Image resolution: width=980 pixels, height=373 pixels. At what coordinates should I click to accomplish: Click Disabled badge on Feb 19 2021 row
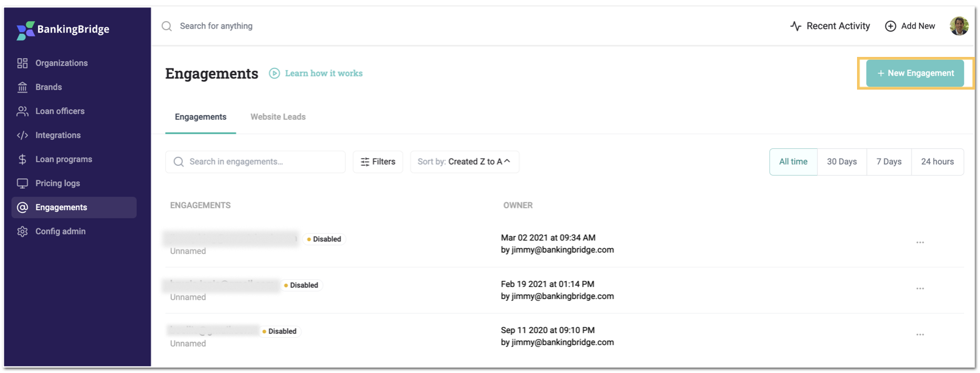point(301,285)
